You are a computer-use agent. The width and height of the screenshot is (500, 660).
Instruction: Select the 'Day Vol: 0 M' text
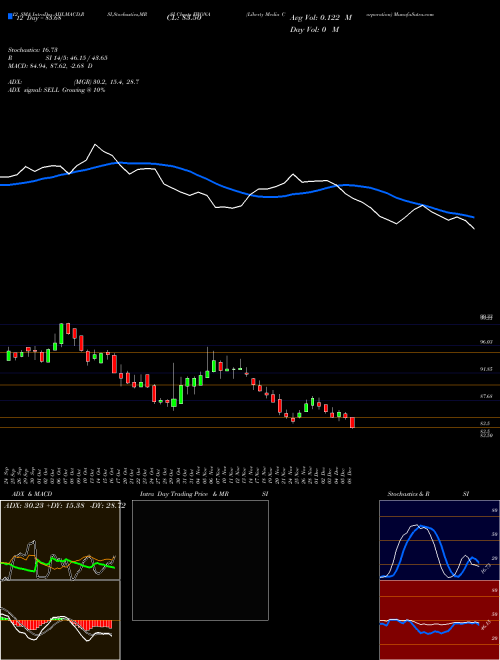[x=314, y=30]
